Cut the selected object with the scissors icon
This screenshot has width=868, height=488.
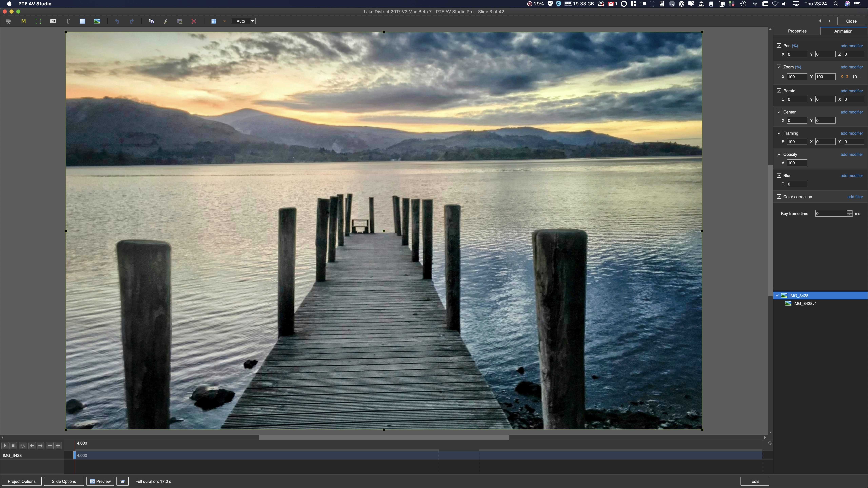click(x=165, y=21)
